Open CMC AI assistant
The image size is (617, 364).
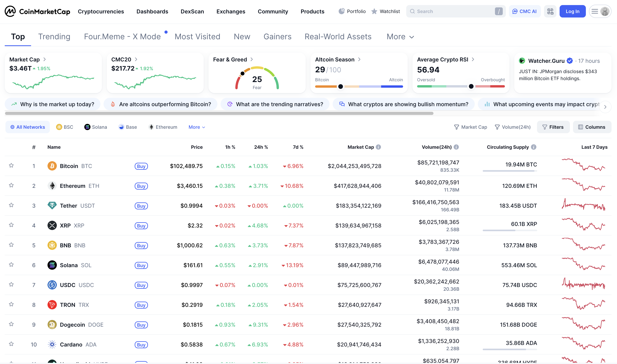click(x=525, y=11)
